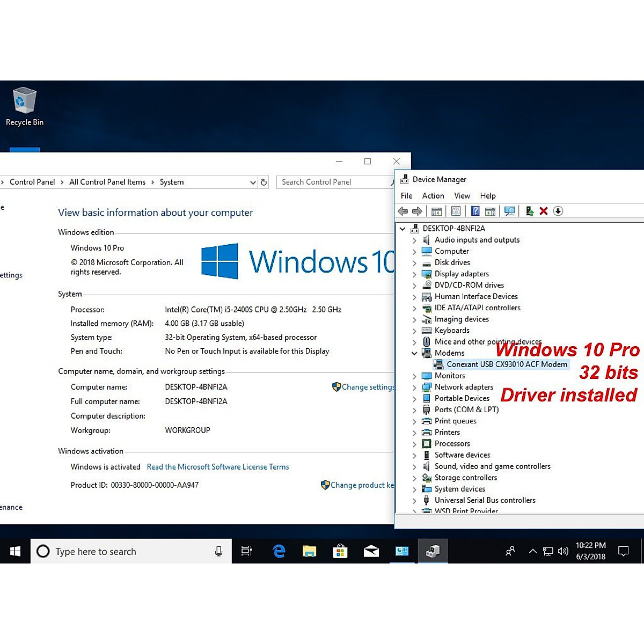Image resolution: width=644 pixels, height=644 pixels.
Task: Click Change settings next to computer name
Action: 368,387
